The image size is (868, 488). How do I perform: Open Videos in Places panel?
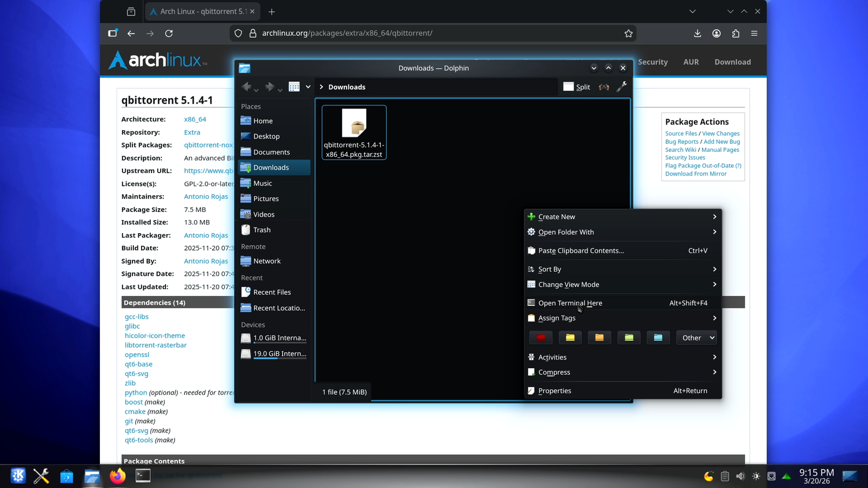click(275, 214)
